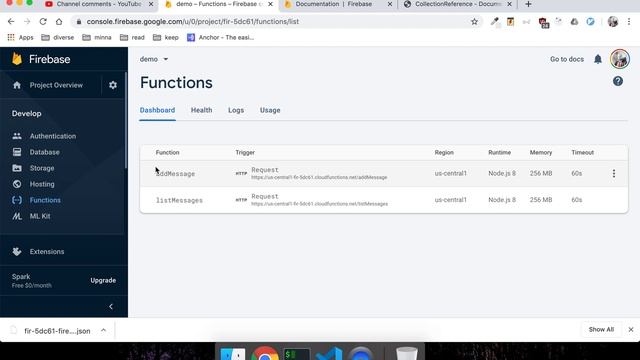Open the Chrome three-dot menu
This screenshot has height=360, width=640.
point(629,22)
